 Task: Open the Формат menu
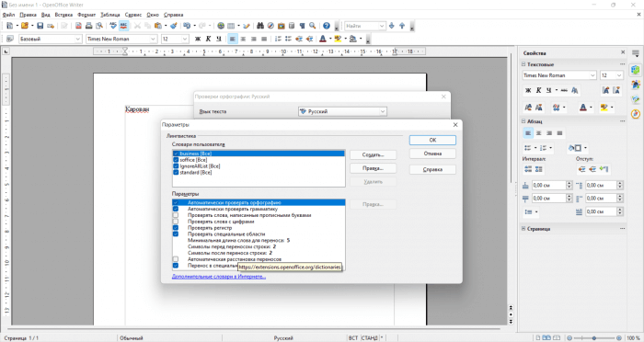coord(86,15)
